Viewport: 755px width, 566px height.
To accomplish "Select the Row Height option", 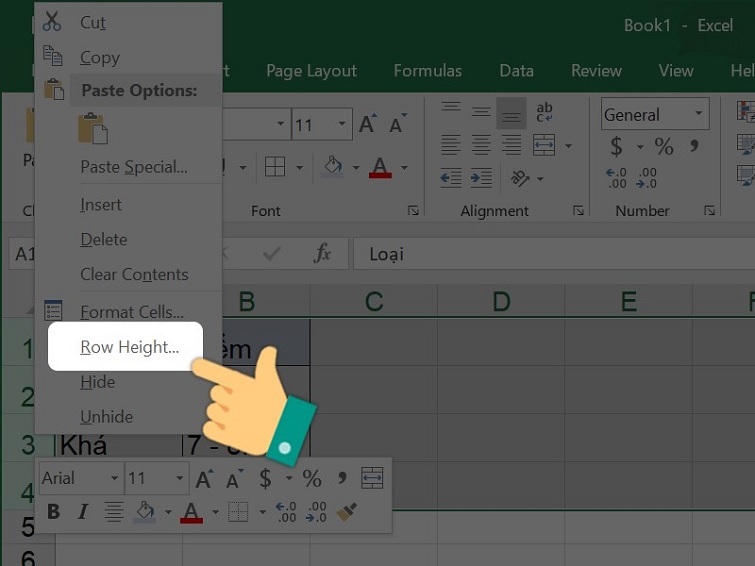I will pyautogui.click(x=130, y=347).
